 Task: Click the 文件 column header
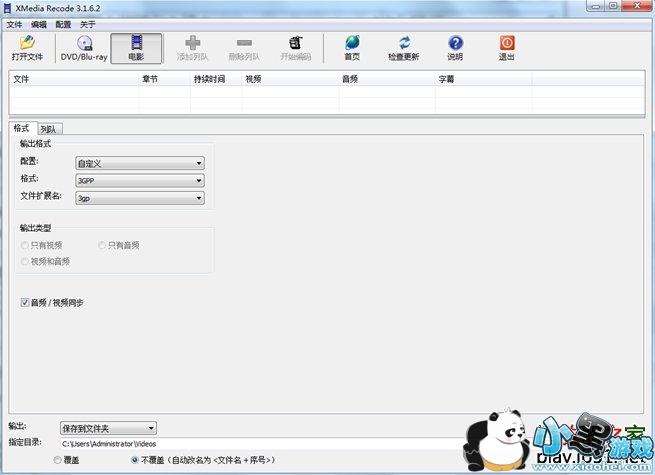tap(74, 79)
